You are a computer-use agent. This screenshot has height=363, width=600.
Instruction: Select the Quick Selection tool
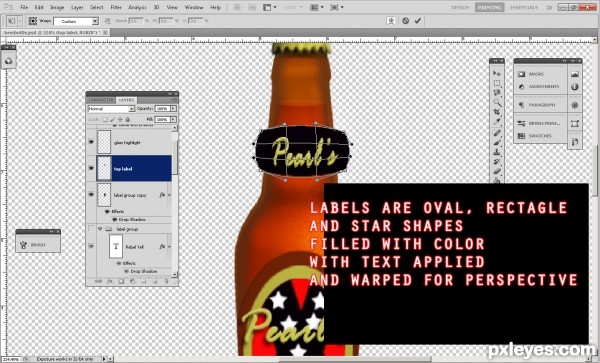click(497, 102)
